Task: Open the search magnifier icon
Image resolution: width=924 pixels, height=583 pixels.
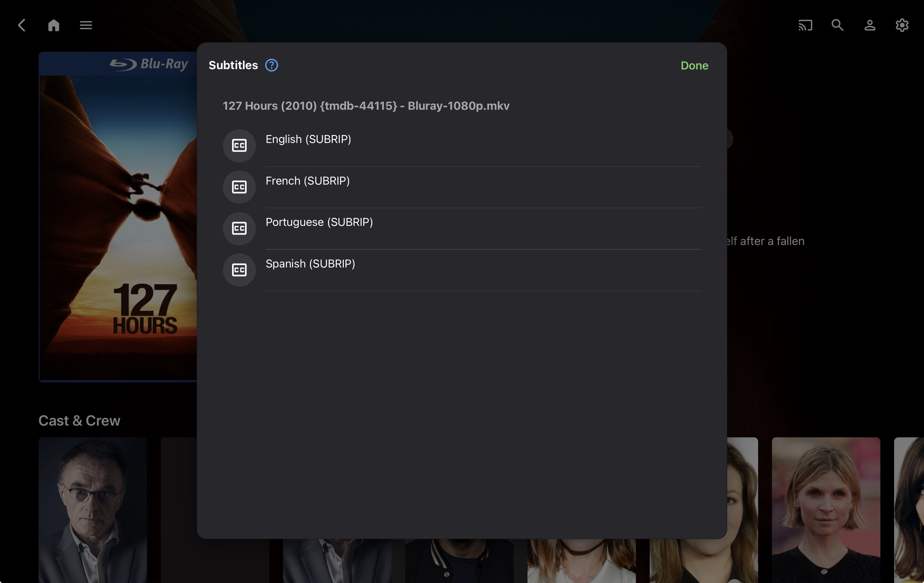Action: [837, 25]
